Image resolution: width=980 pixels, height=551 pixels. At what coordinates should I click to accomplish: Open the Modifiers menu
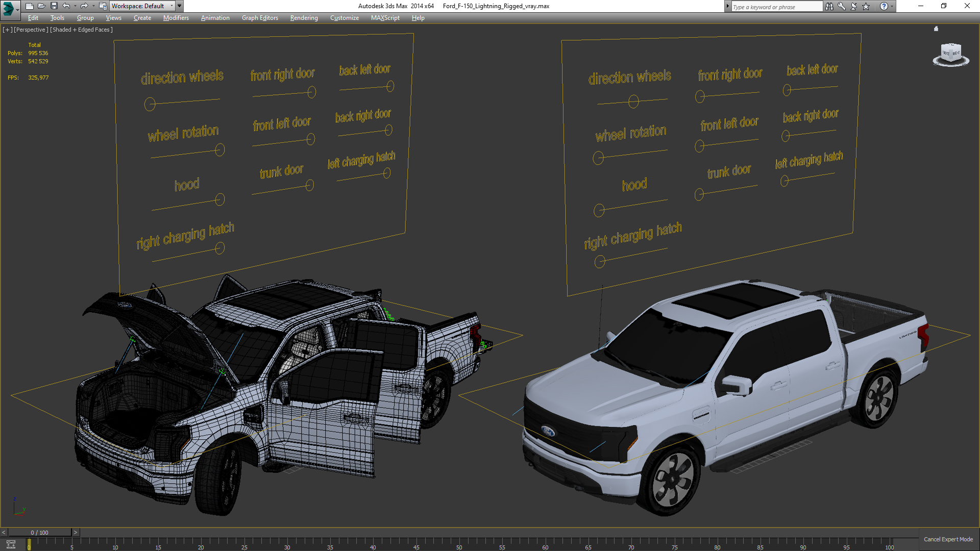pyautogui.click(x=176, y=18)
